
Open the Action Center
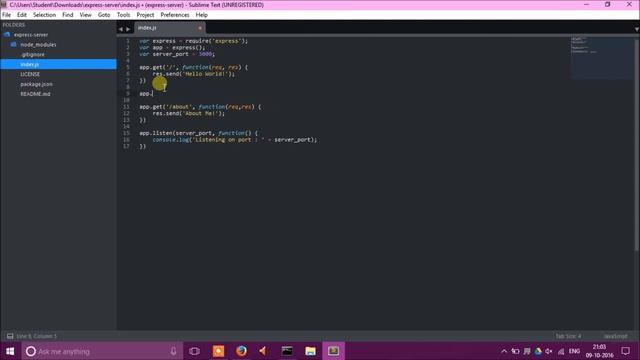click(626, 351)
